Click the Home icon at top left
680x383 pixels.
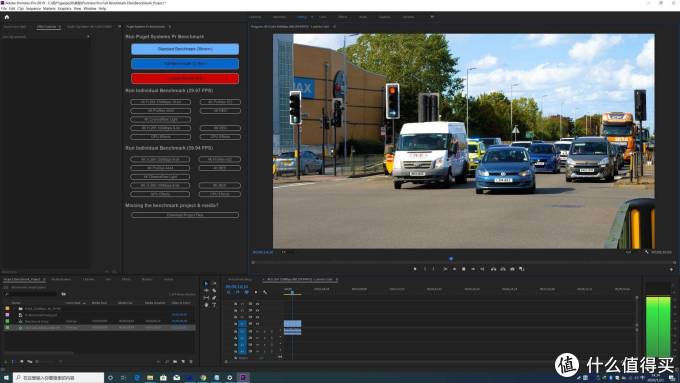(x=7, y=17)
